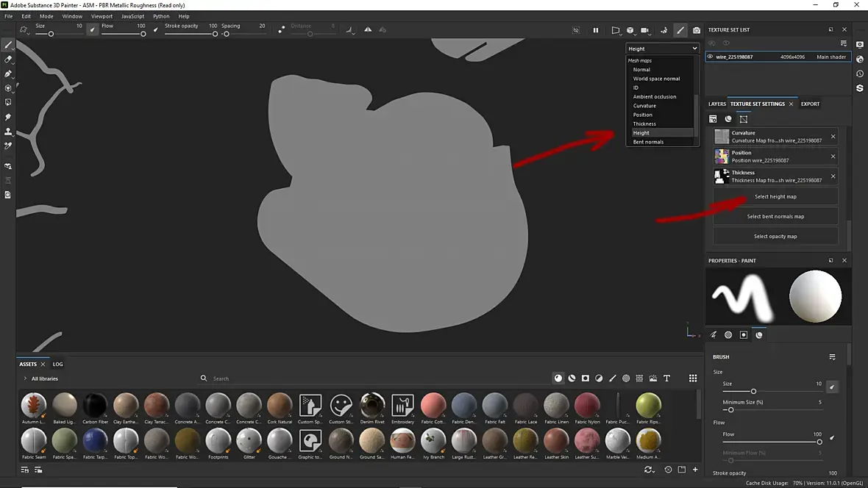Remove the Position mesh map
The image size is (868, 488).
833,157
